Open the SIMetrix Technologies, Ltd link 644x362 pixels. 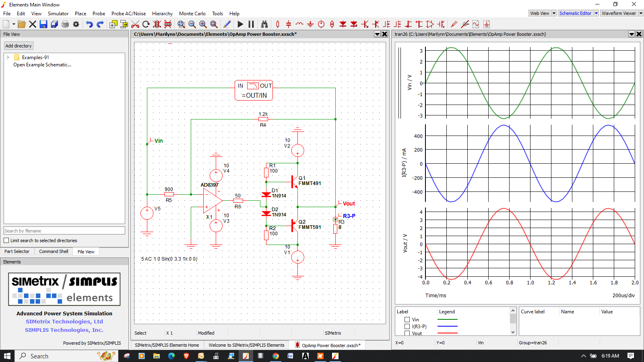click(x=64, y=321)
